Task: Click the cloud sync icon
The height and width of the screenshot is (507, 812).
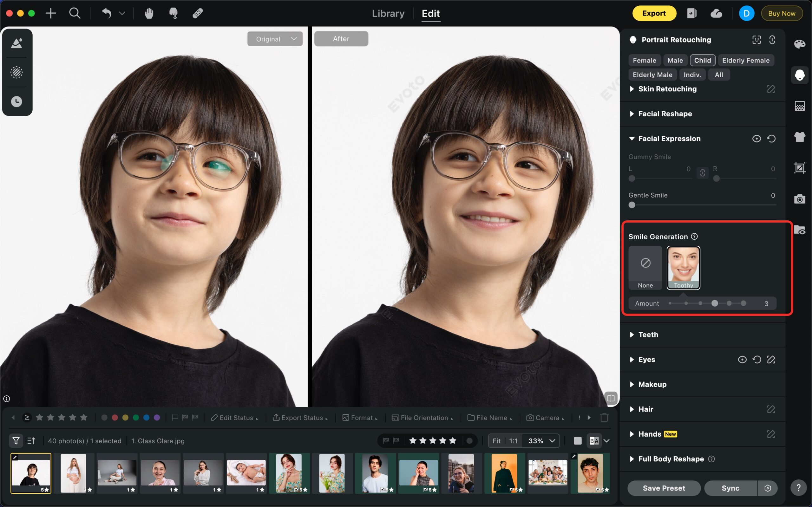Action: [x=716, y=13]
